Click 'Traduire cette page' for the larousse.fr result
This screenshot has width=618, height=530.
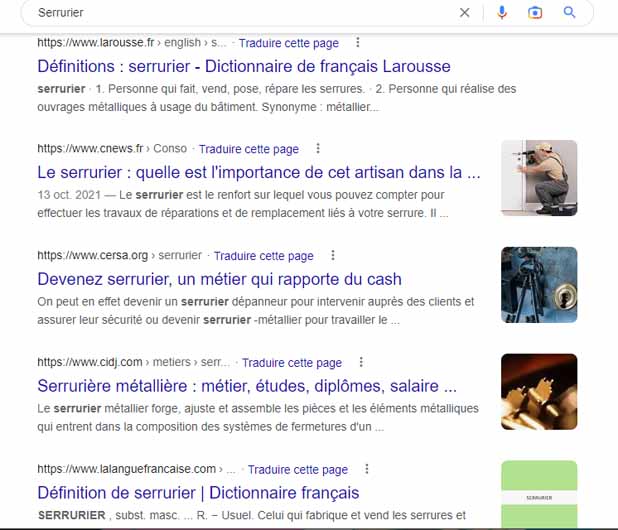coord(289,43)
